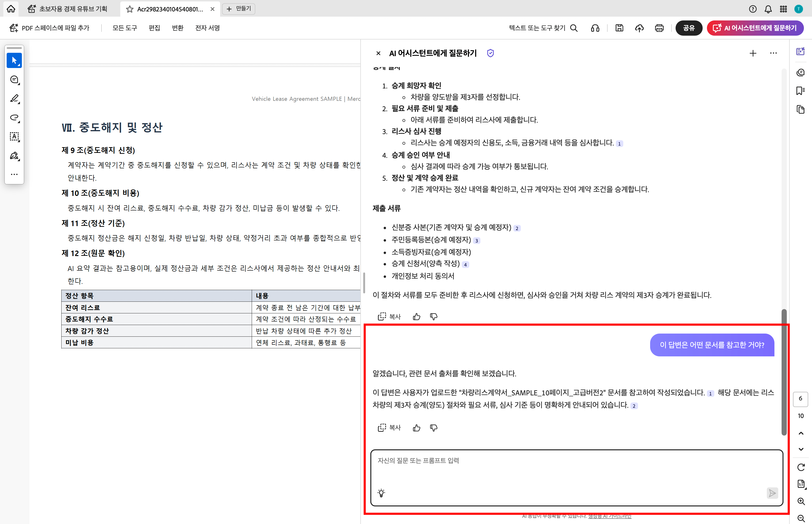Open the AI assistant icon in right rail
This screenshot has width=812, height=524.
point(800,51)
